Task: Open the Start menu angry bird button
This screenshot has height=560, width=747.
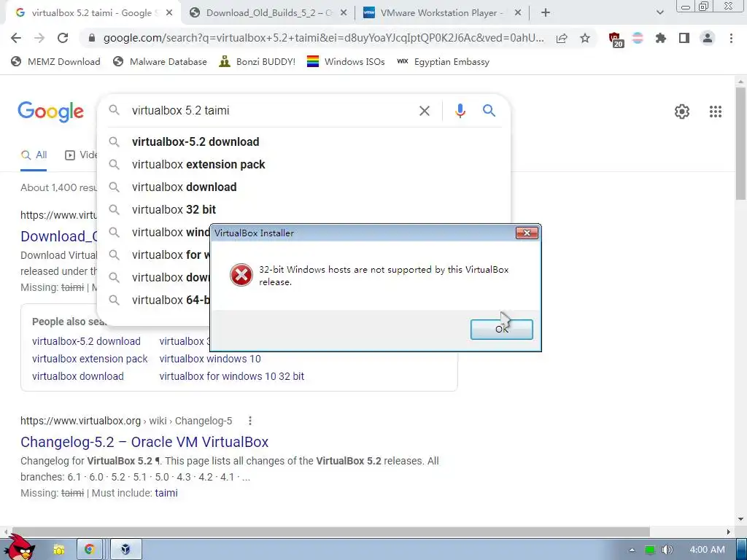Action: 19,548
